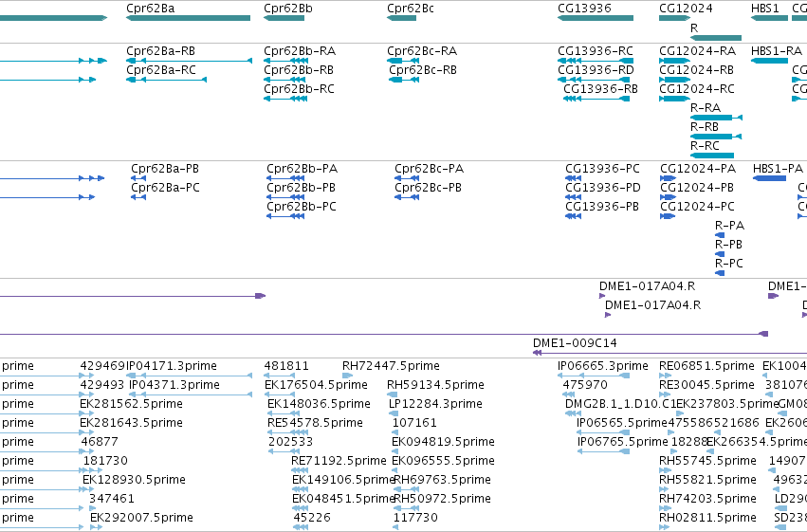Click EST RH02811.5prime
Screen dimensions: 807x532
707,518
